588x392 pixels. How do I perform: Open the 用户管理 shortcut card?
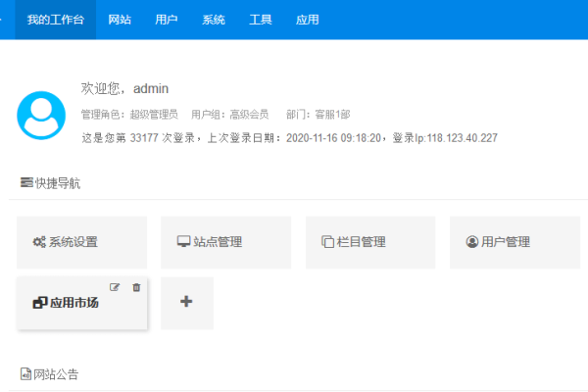coord(514,242)
